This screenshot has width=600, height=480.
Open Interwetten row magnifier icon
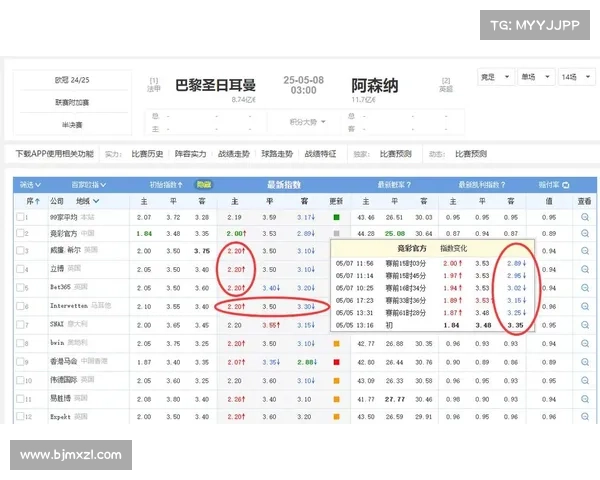[585, 306]
